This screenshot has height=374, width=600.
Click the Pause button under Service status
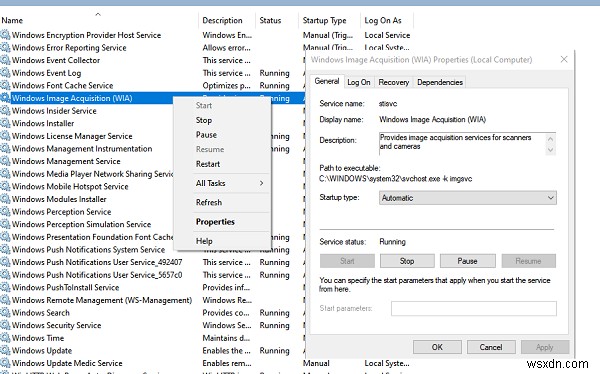(x=468, y=261)
